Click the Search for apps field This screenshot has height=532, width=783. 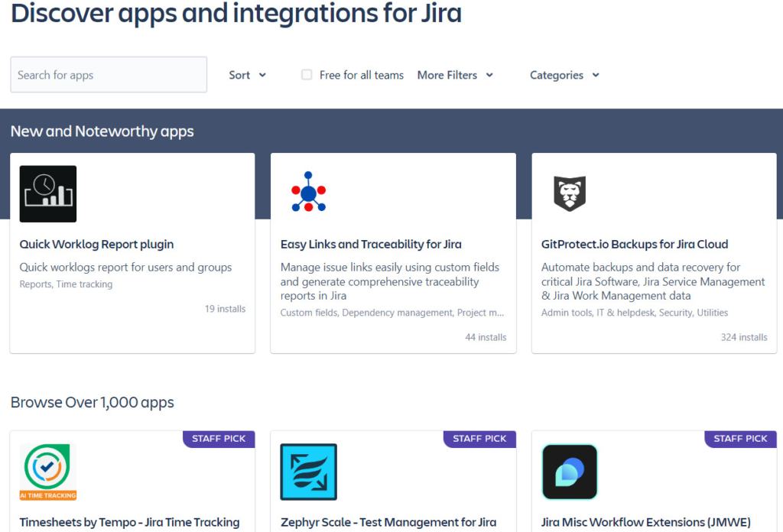108,74
